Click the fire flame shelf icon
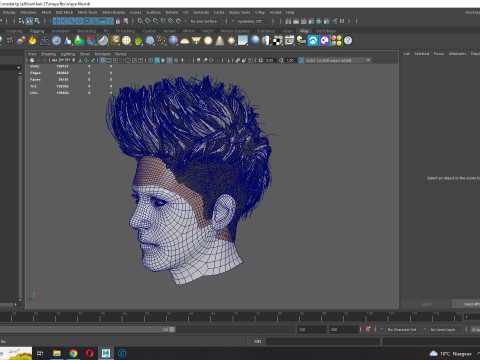This screenshot has height=360, width=480. pyautogui.click(x=32, y=41)
